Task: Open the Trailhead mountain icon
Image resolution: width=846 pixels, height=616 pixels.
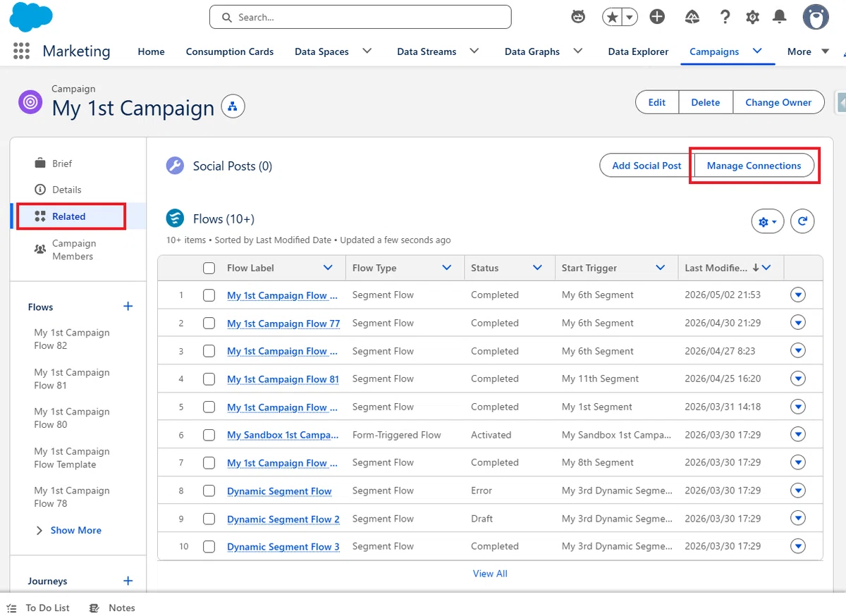Action: coord(692,17)
